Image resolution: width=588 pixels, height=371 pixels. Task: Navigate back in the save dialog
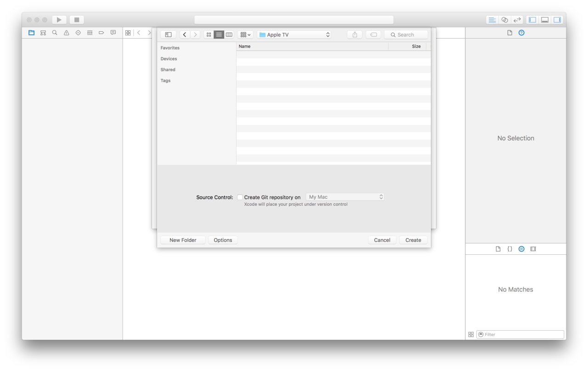[x=185, y=34]
